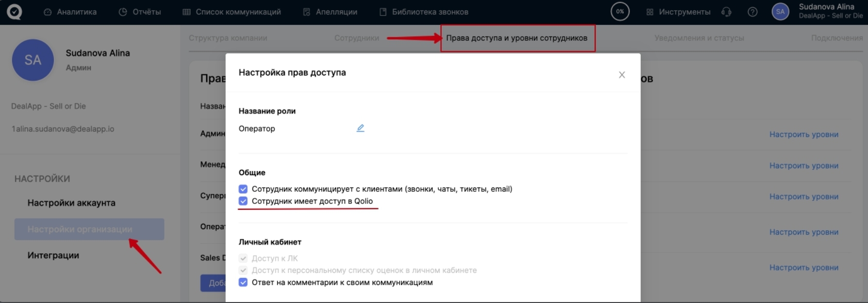Switch to 'Уведомления и статусы' tab

tap(699, 38)
